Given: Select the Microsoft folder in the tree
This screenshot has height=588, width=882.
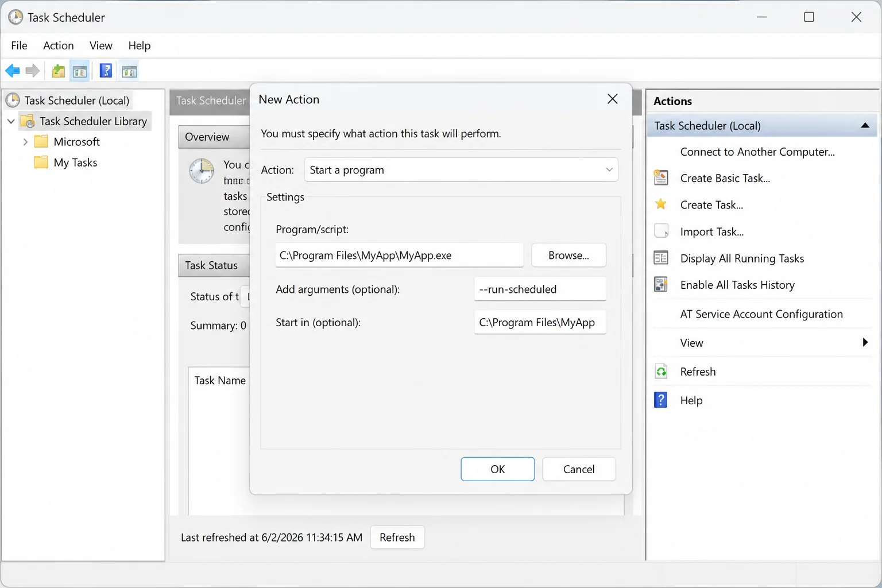Looking at the screenshot, I should [77, 141].
